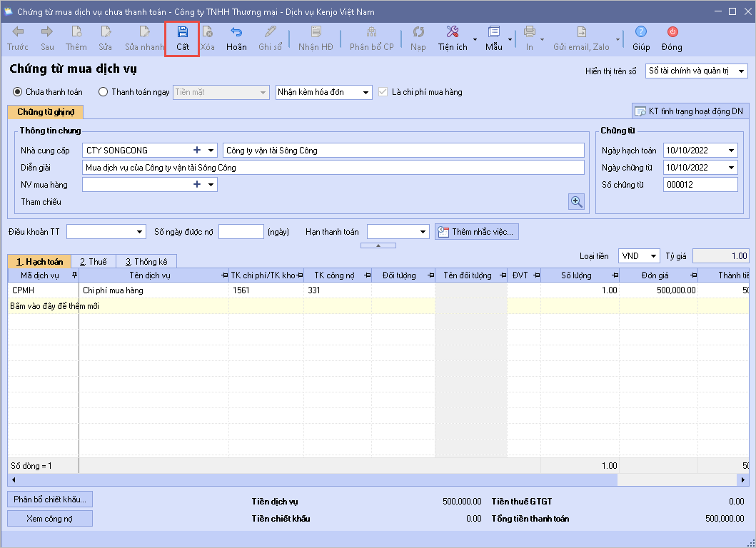
Task: Go to previous voucher with Trước
Action: point(18,39)
